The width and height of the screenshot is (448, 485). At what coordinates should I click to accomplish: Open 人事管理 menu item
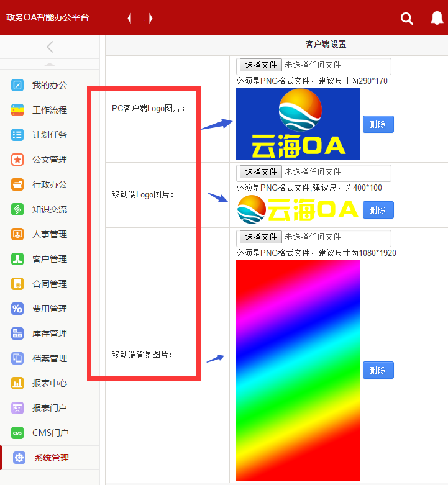click(x=50, y=234)
